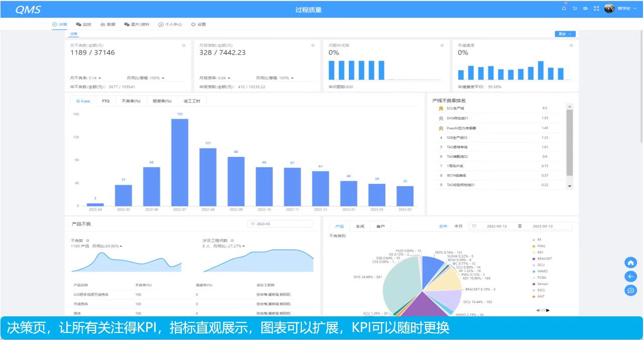Screen dimensions: 644x340
Task: Open the notification bell in header
Action: [x=564, y=9]
